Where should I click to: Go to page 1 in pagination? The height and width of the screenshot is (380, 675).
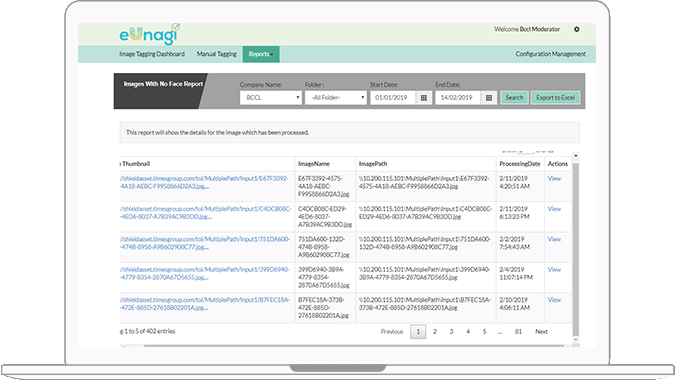tap(418, 331)
